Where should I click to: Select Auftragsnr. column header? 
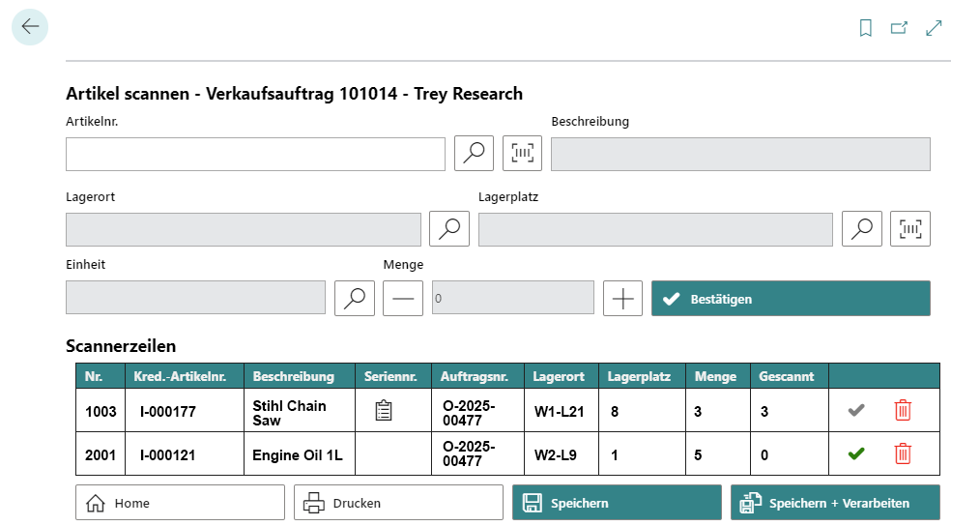coord(477,376)
